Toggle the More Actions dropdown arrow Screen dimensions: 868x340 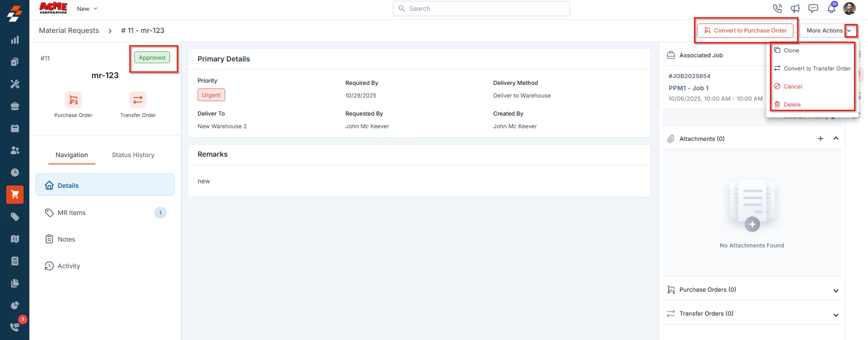[x=849, y=31]
